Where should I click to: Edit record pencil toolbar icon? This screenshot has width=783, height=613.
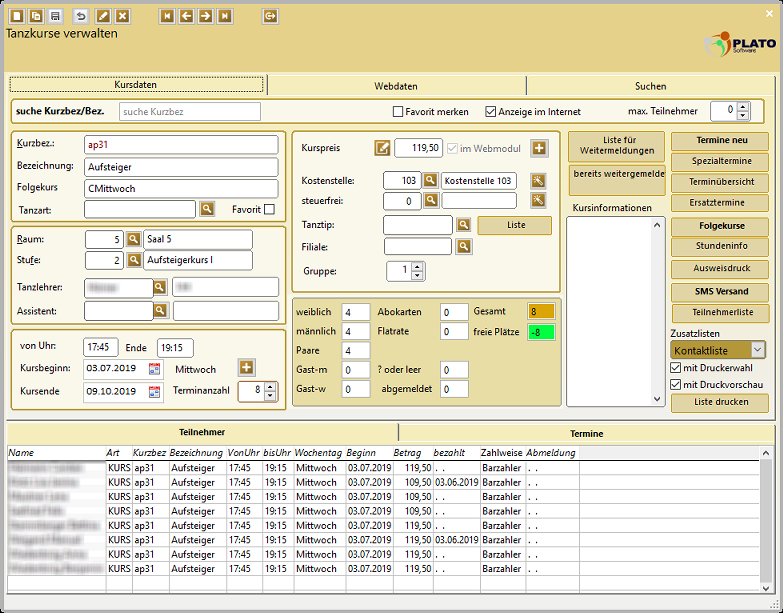pos(103,16)
